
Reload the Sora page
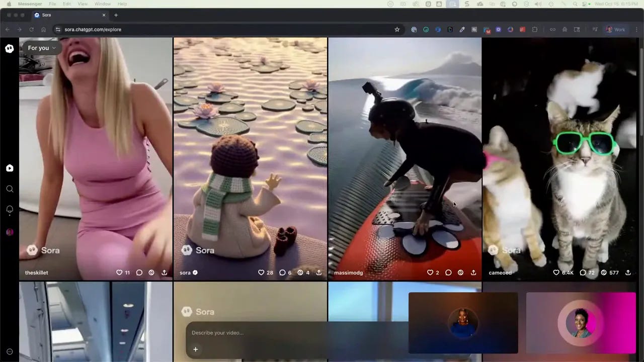click(32, 29)
